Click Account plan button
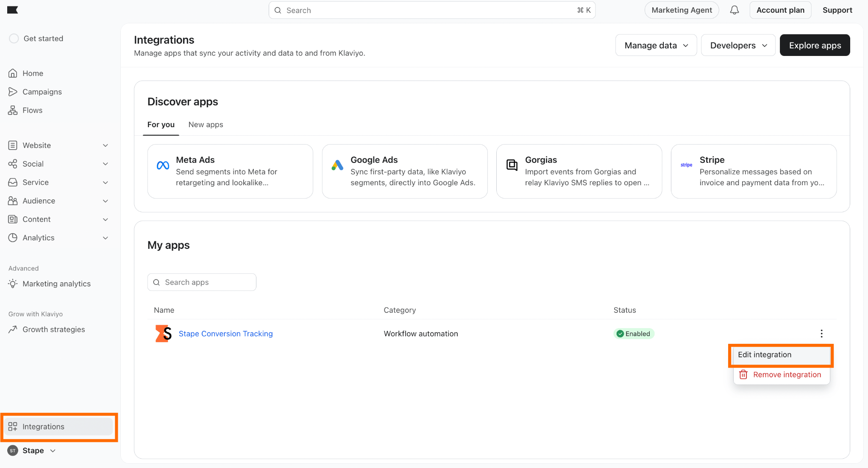This screenshot has height=468, width=868. point(780,10)
